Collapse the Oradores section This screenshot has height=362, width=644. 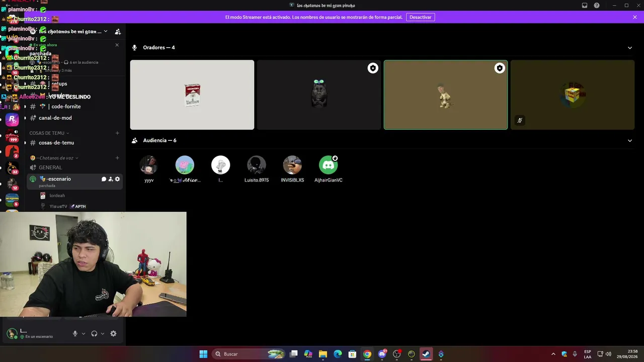(630, 48)
